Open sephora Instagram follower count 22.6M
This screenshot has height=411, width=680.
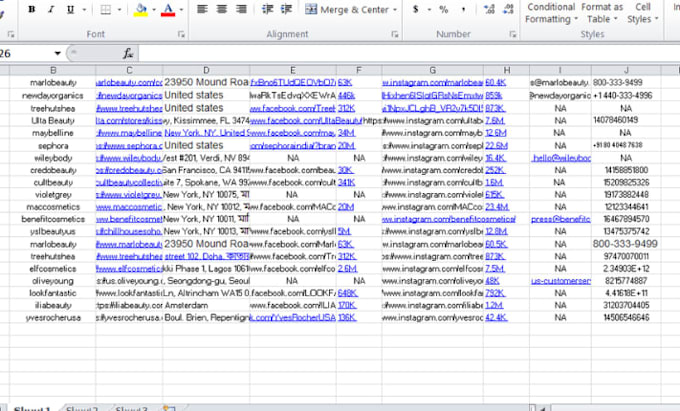point(497,146)
